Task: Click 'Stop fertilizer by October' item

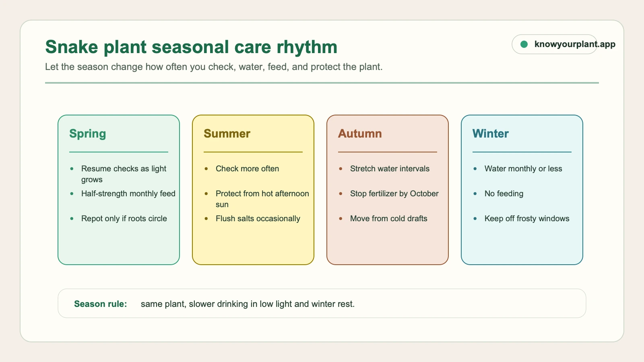Action: click(x=394, y=193)
